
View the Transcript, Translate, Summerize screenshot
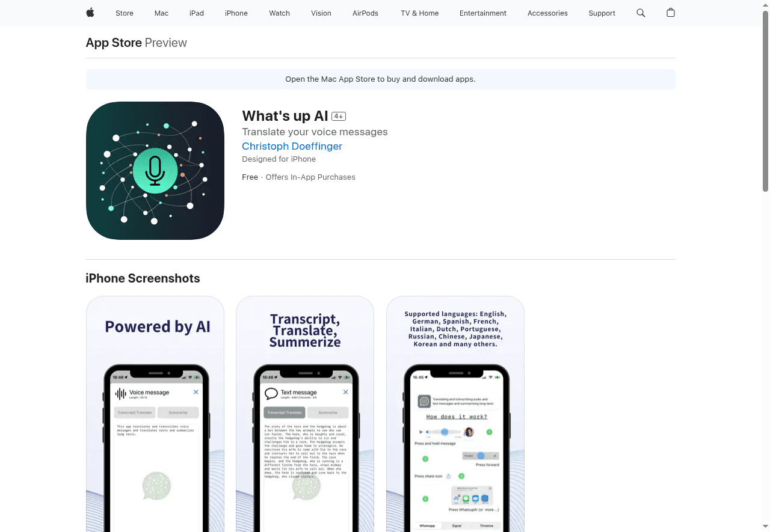pyautogui.click(x=305, y=414)
